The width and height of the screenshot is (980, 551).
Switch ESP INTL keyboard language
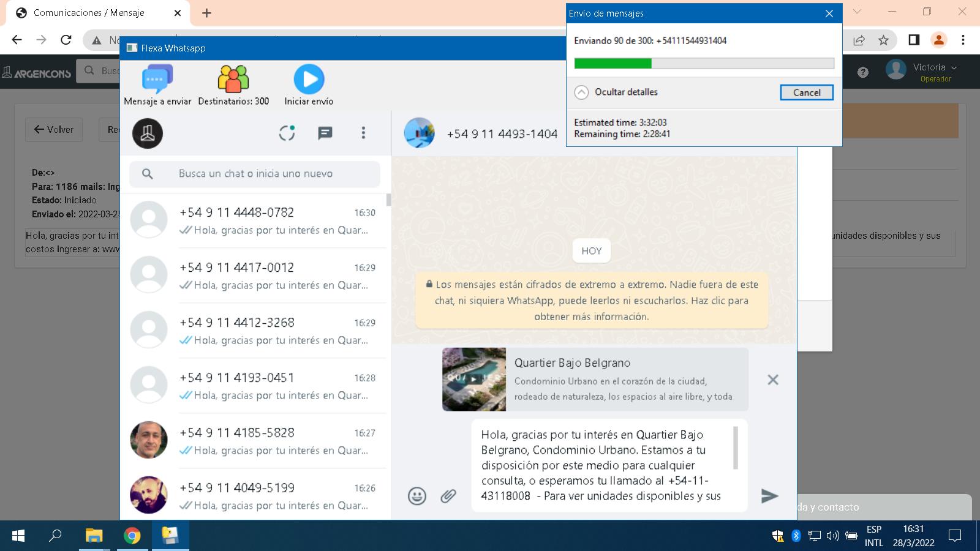click(x=874, y=536)
